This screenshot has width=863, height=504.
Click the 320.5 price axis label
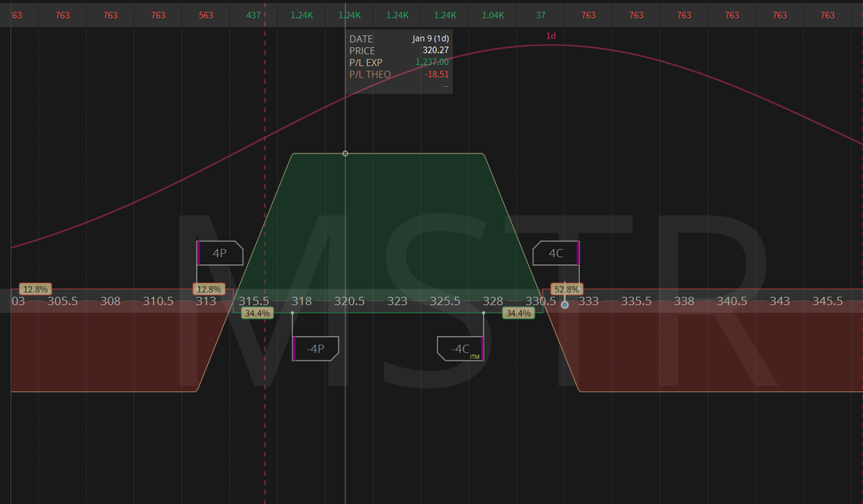[x=349, y=301]
